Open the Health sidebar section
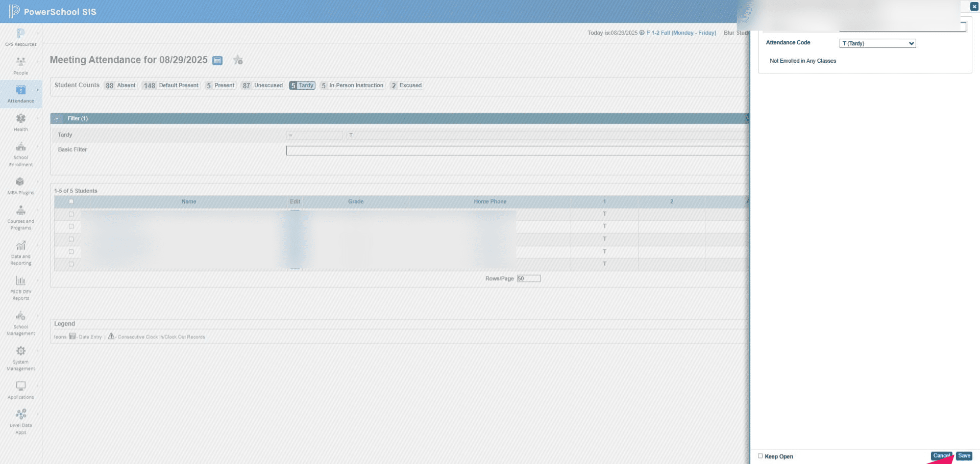The image size is (980, 464). (21, 122)
